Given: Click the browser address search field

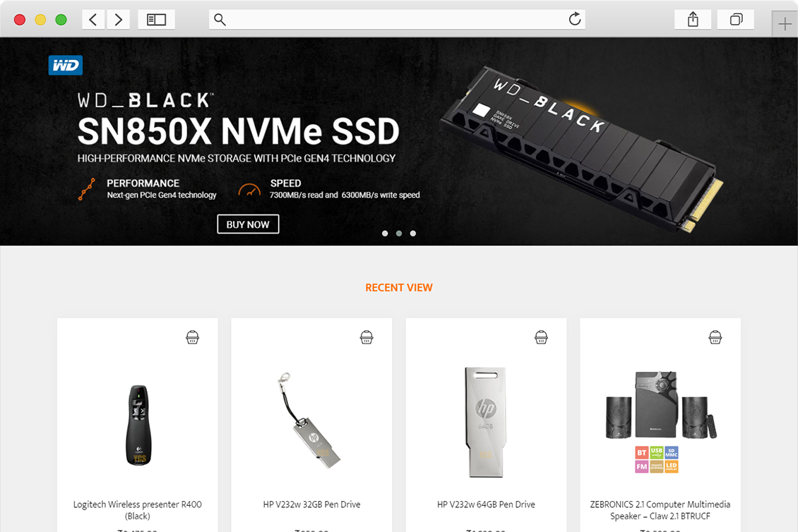Looking at the screenshot, I should pos(397,19).
